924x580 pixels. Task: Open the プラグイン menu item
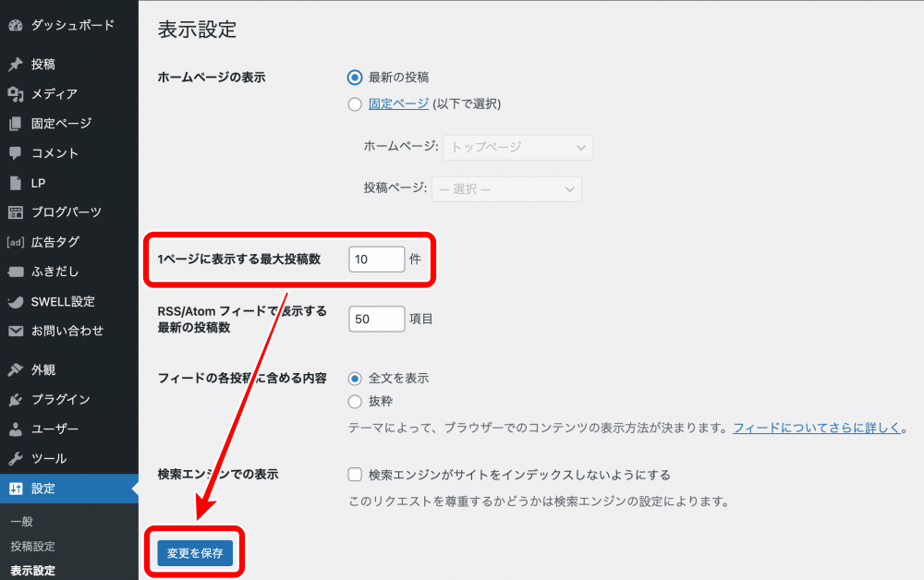click(60, 399)
